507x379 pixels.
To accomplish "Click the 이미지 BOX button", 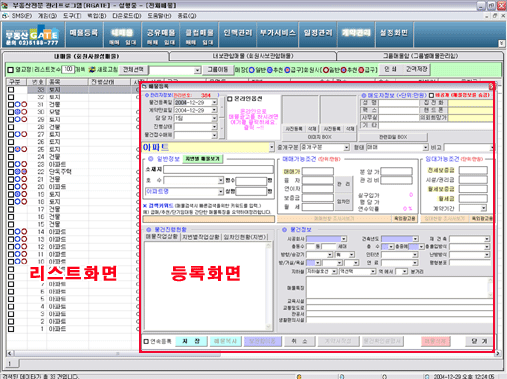I will (x=319, y=137).
